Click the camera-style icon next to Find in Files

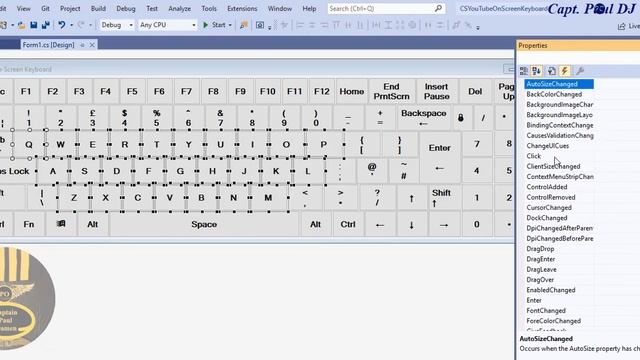pos(260,25)
